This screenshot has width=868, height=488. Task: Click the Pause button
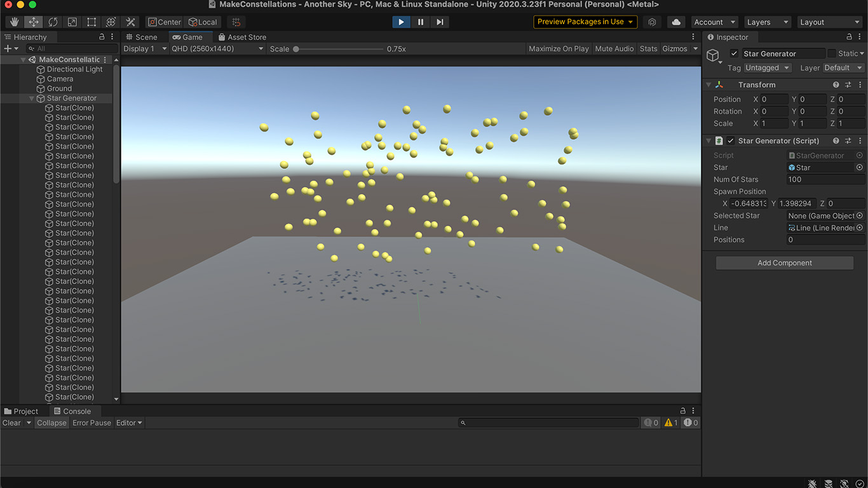(x=420, y=22)
